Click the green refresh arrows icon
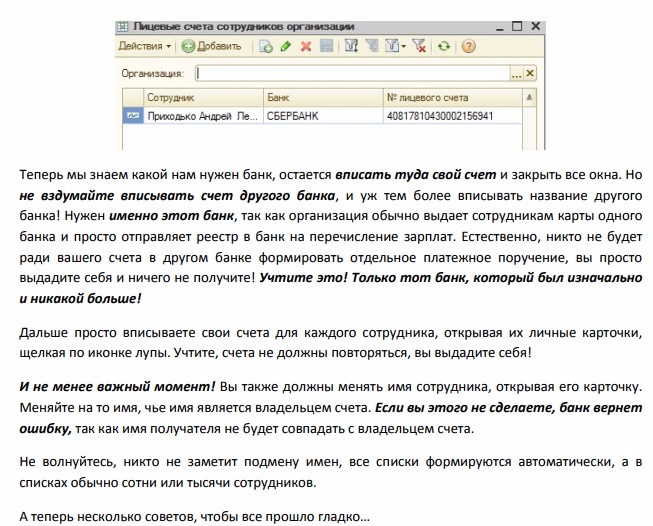 444,46
